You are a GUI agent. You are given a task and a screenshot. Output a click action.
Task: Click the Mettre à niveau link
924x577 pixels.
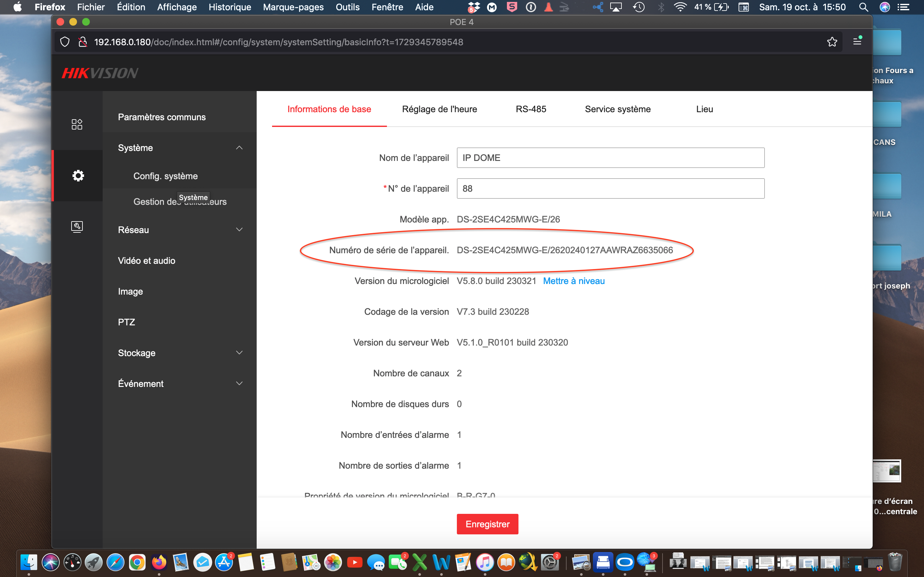(x=574, y=281)
